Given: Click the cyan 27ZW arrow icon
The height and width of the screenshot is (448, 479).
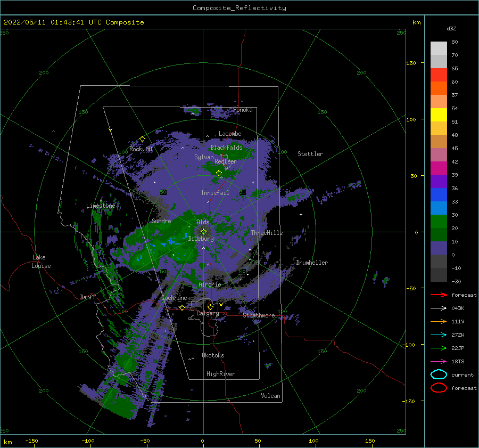Looking at the screenshot, I should pyautogui.click(x=439, y=335).
